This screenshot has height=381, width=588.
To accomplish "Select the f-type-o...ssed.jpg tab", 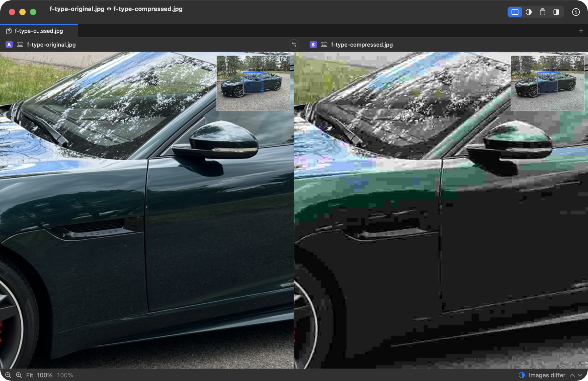I will pos(39,31).
